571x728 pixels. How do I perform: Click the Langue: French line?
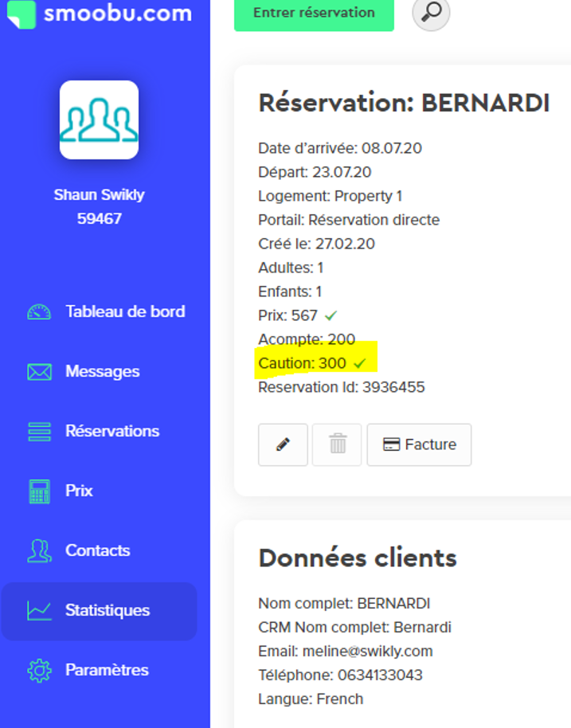[311, 699]
